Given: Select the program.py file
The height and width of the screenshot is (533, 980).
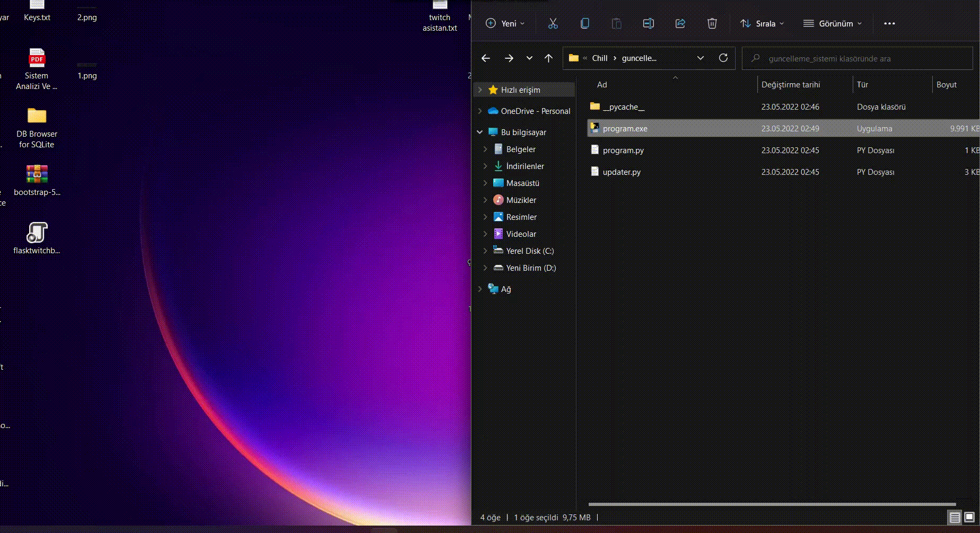Looking at the screenshot, I should click(x=783, y=150).
